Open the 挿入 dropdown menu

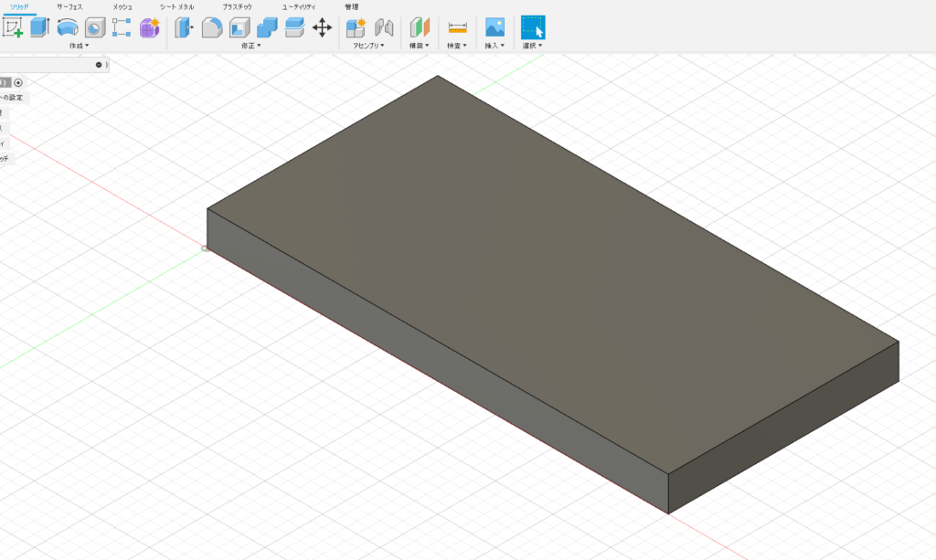click(495, 46)
